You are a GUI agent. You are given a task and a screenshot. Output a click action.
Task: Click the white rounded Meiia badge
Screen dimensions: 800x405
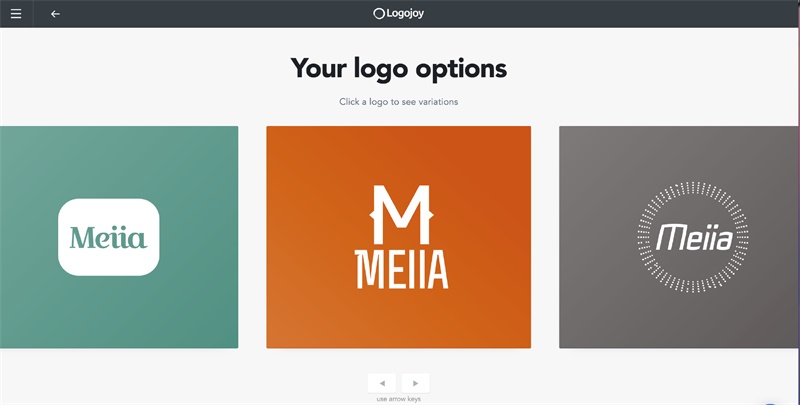tap(109, 237)
